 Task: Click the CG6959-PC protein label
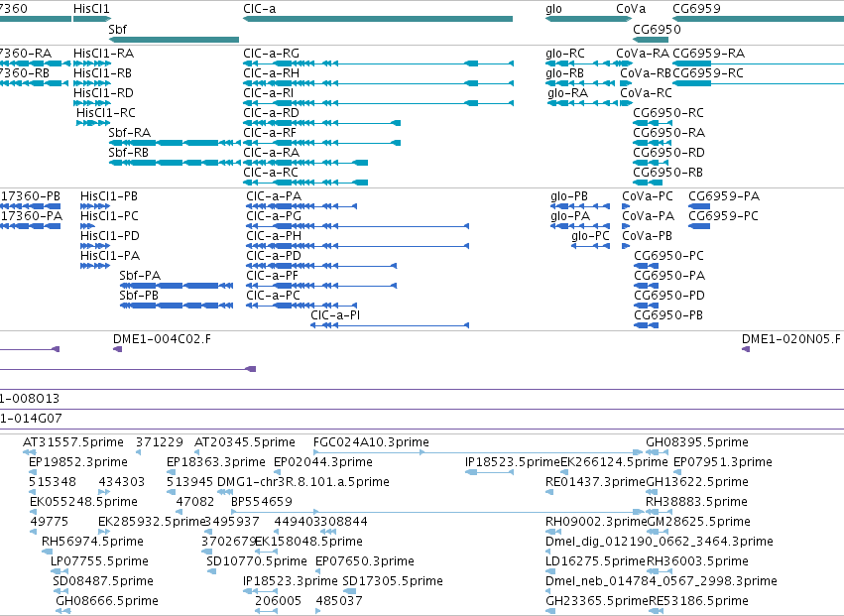[723, 216]
